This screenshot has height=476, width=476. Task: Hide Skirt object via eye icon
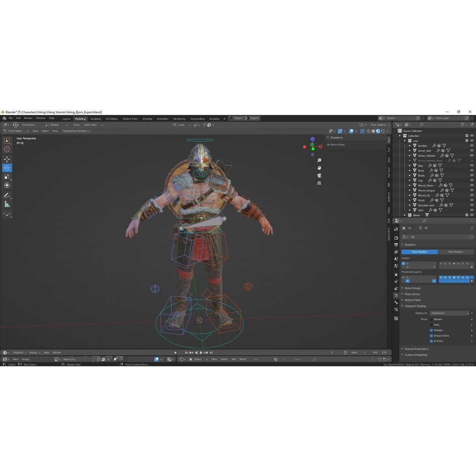[472, 210]
